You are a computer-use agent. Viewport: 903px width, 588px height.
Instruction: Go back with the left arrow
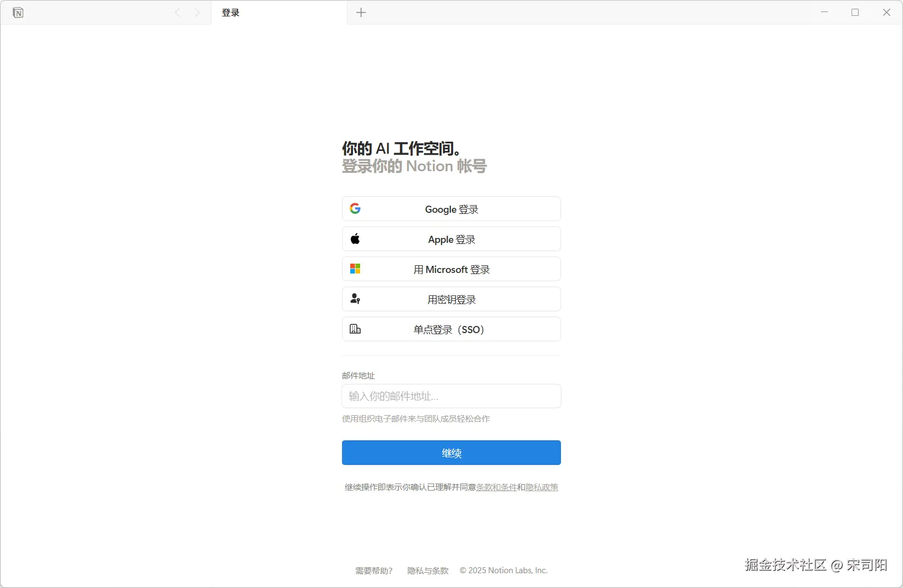(x=177, y=13)
